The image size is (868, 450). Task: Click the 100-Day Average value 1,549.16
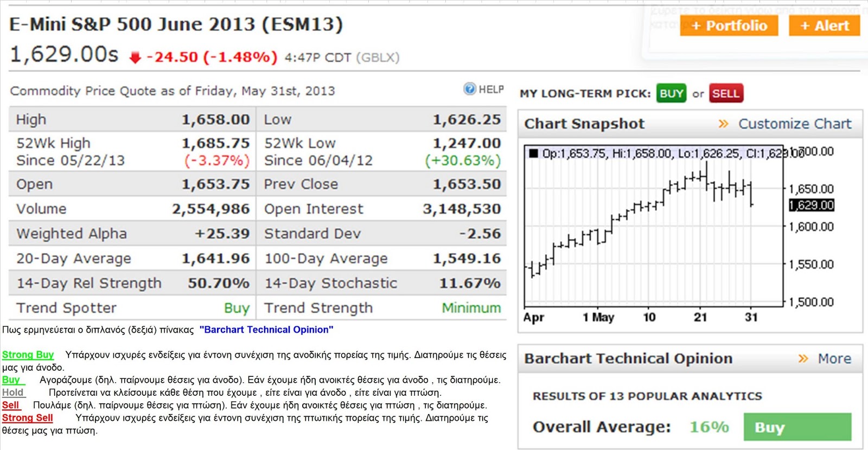pos(467,259)
